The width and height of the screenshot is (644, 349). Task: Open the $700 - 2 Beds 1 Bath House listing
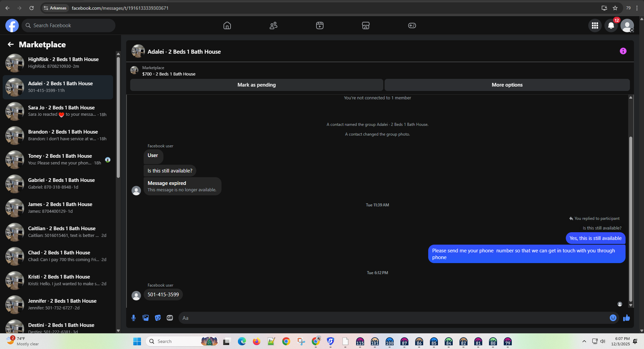tap(169, 74)
